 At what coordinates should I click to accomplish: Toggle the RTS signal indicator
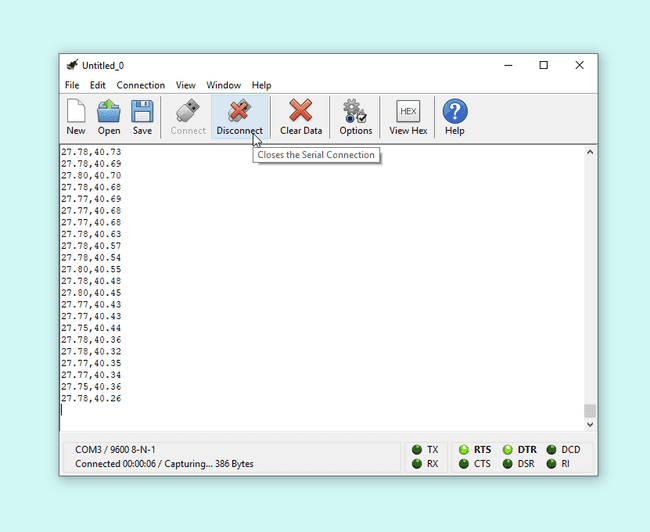[464, 450]
